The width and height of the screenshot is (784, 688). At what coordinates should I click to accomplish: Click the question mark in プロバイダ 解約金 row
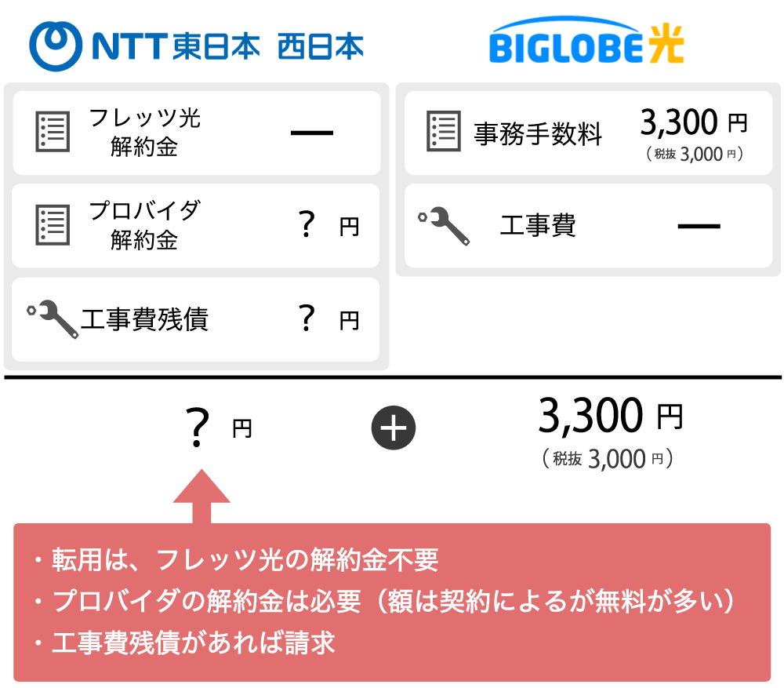[x=307, y=225]
